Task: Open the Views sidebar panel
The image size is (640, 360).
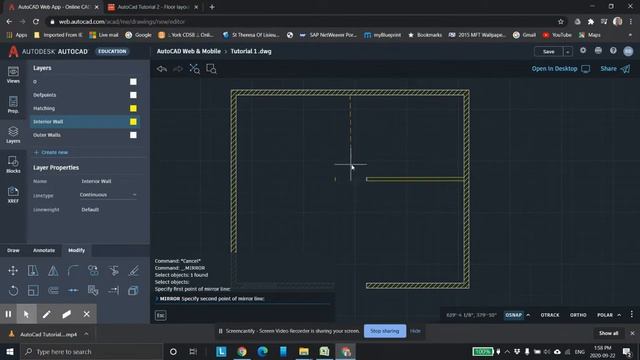Action: [13, 75]
